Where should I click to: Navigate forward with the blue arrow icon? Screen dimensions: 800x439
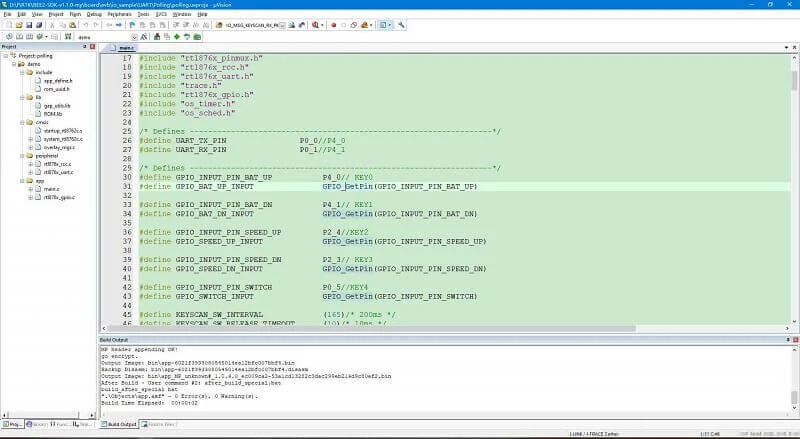click(x=118, y=25)
